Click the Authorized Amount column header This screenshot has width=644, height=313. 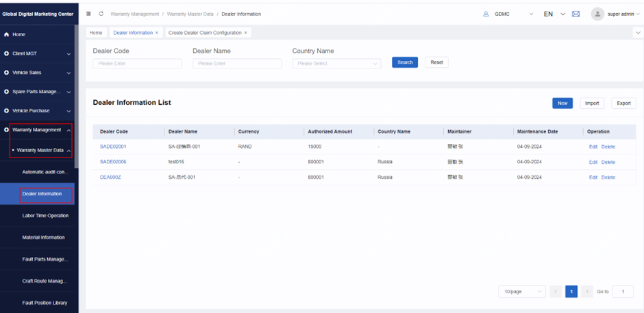click(330, 132)
